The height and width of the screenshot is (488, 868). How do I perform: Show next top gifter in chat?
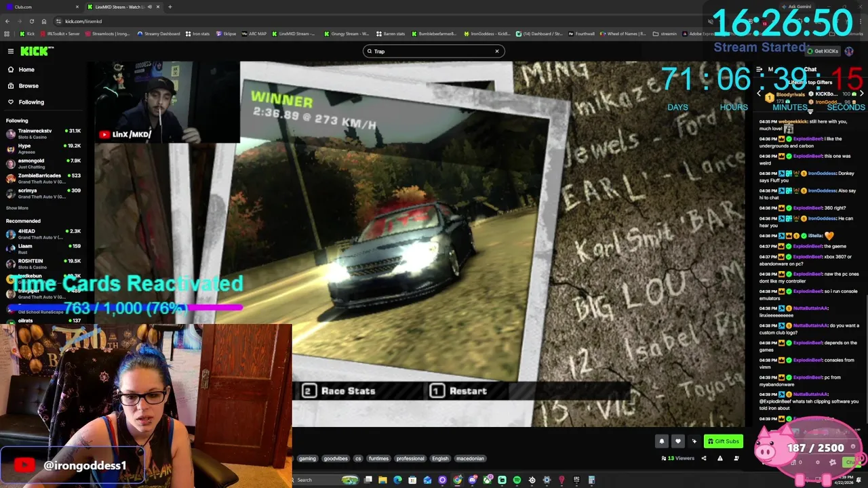click(861, 94)
